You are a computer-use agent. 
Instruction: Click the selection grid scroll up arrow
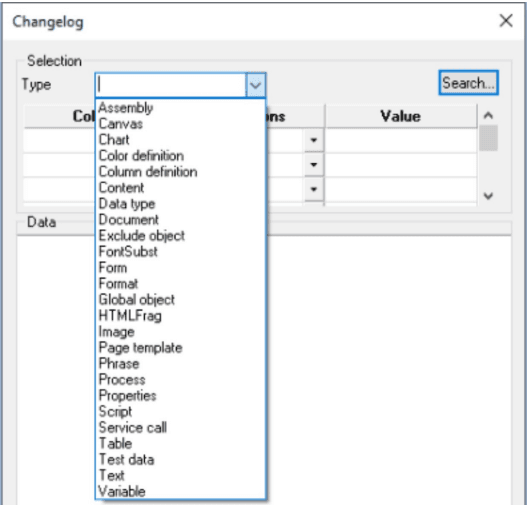[488, 116]
